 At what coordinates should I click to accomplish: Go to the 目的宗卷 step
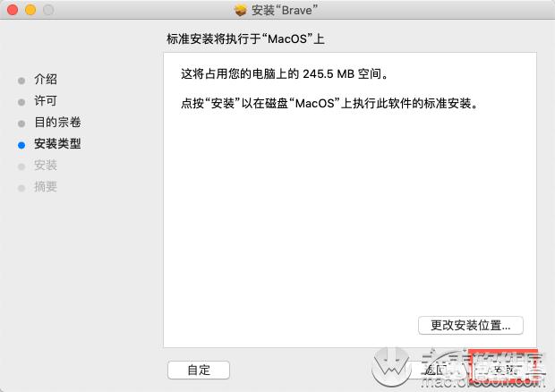(57, 123)
